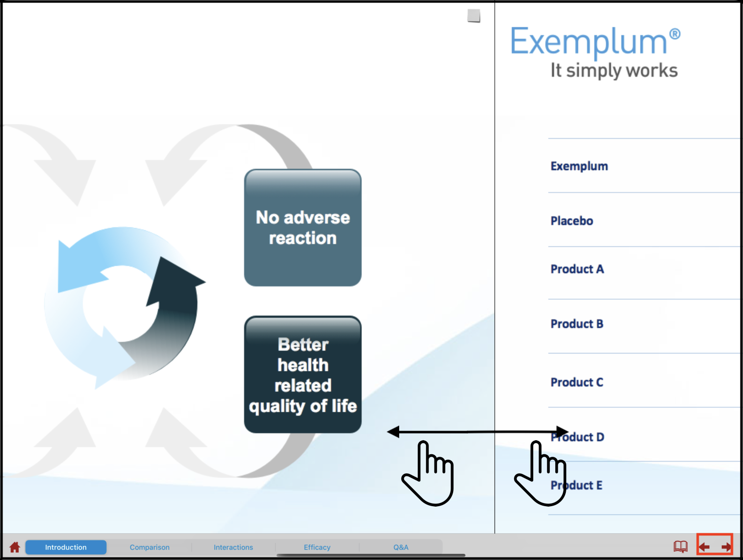The image size is (743, 560).
Task: Click the red right arrow
Action: click(726, 547)
